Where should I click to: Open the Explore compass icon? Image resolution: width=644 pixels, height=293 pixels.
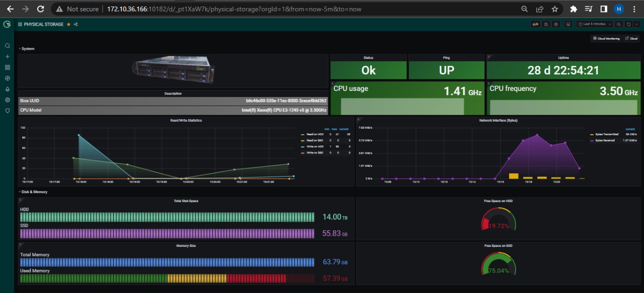[7, 78]
